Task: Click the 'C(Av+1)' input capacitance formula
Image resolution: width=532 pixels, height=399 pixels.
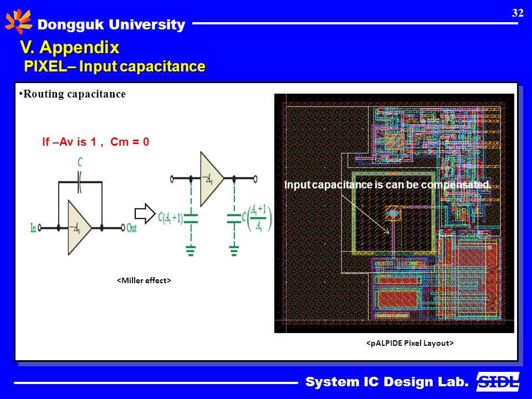Action: (170, 217)
